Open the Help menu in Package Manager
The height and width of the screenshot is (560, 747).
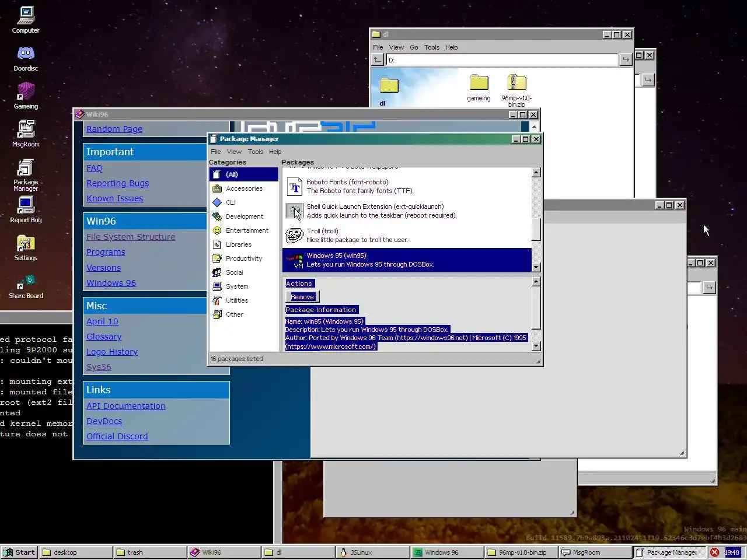(x=275, y=152)
